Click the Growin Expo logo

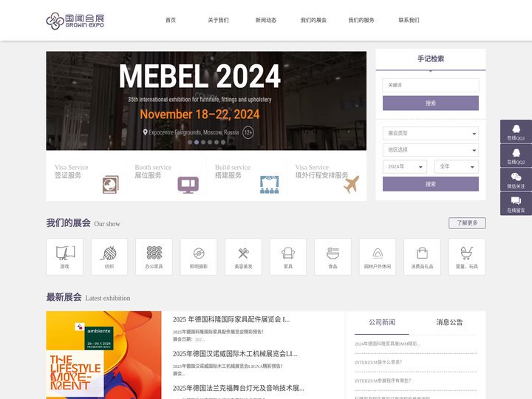pyautogui.click(x=75, y=21)
